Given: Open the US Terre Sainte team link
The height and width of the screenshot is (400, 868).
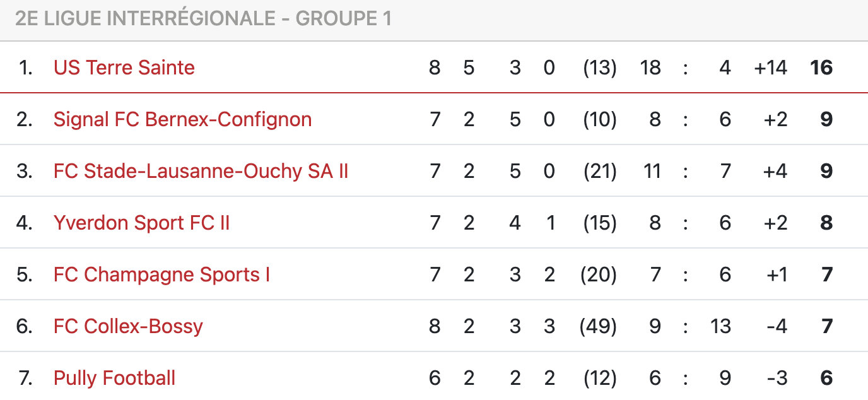Looking at the screenshot, I should pyautogui.click(x=124, y=68).
